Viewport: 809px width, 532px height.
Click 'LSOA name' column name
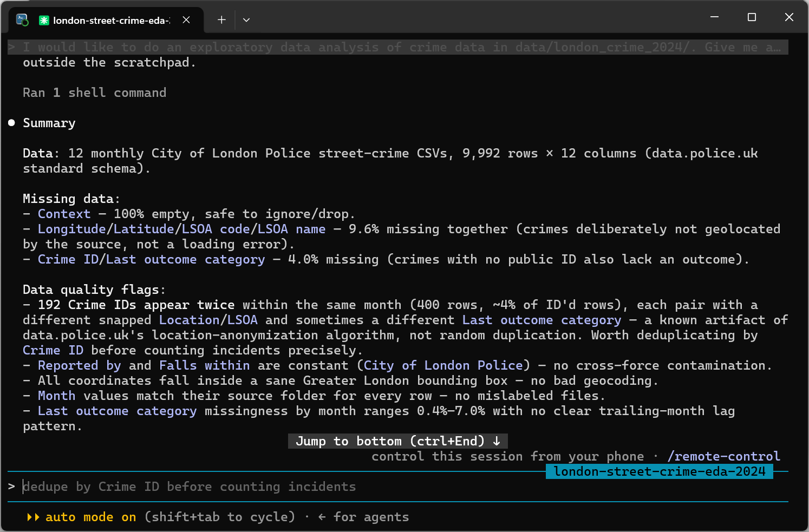291,229
